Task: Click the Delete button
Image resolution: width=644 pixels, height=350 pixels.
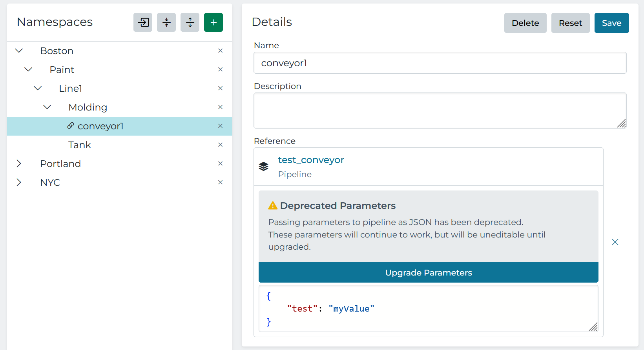Action: pos(525,23)
